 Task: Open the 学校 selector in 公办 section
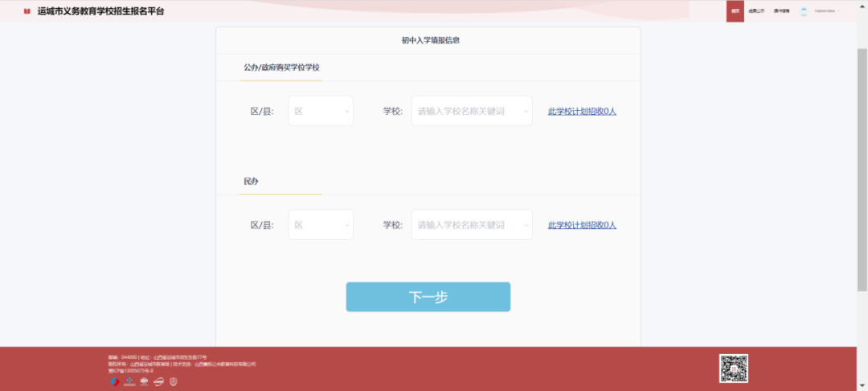pos(472,112)
